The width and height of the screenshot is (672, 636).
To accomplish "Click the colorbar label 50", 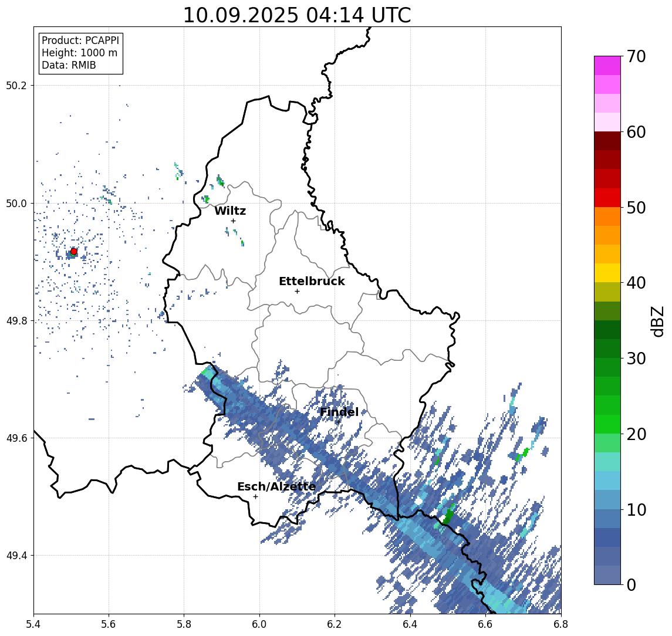I will [x=636, y=208].
